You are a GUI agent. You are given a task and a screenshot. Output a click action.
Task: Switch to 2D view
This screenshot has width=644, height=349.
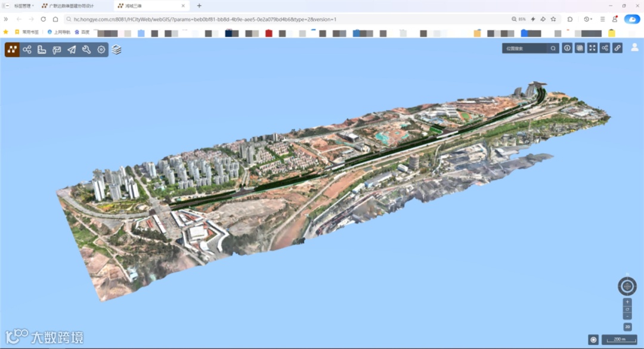(627, 327)
